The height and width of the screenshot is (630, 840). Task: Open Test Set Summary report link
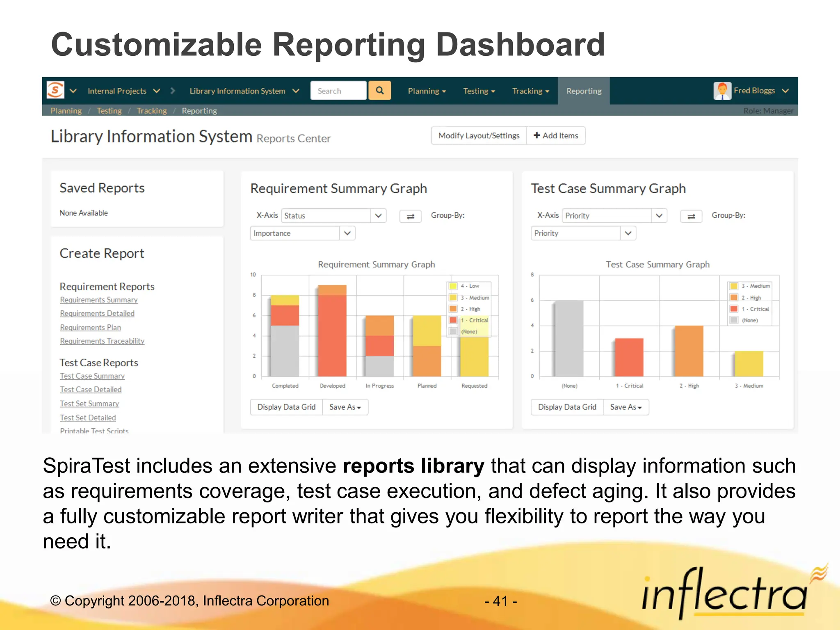point(89,404)
